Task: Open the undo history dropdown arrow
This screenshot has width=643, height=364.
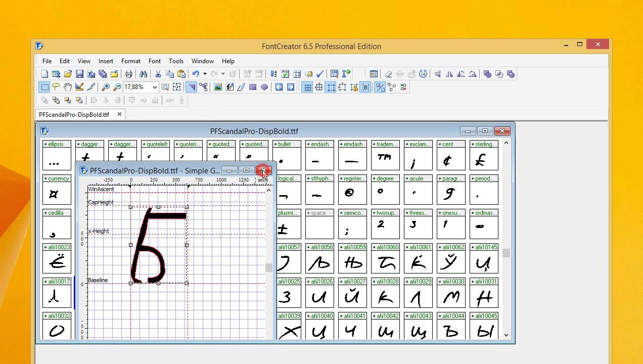Action: (x=205, y=74)
